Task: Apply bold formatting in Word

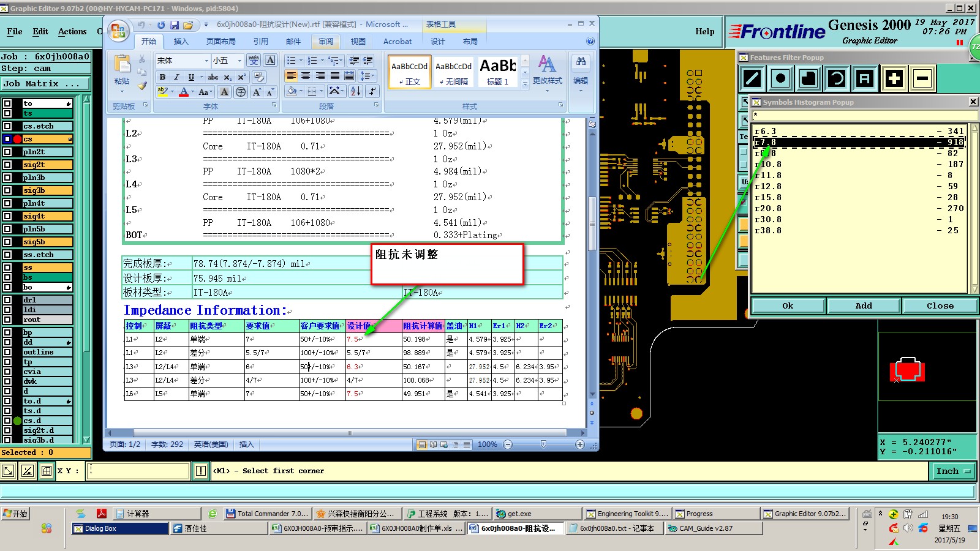Action: [x=162, y=77]
